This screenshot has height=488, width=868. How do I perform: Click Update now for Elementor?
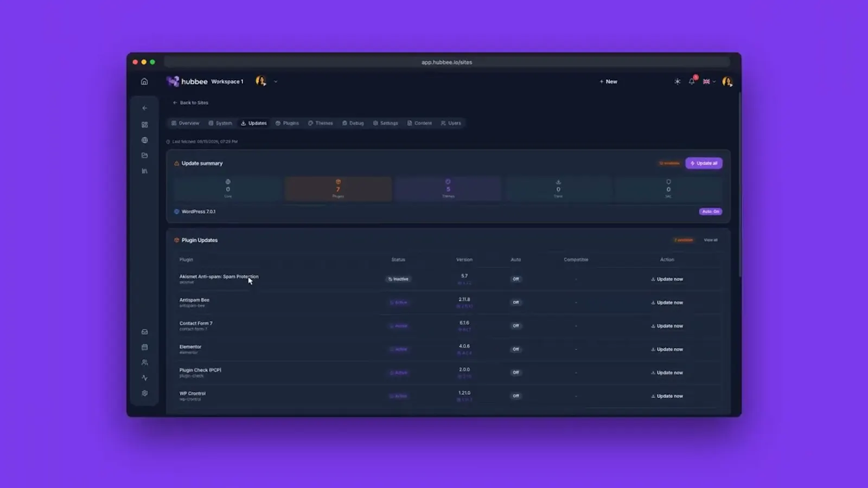pos(667,349)
